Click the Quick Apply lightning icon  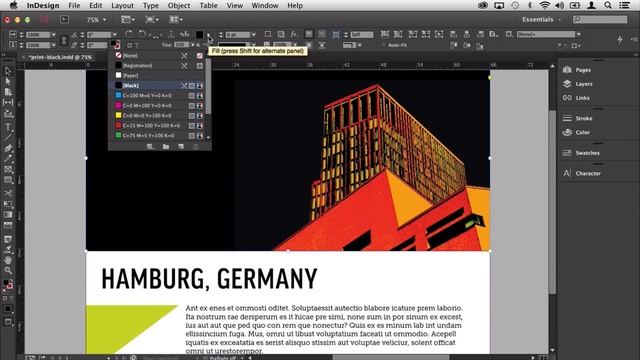[x=620, y=39]
